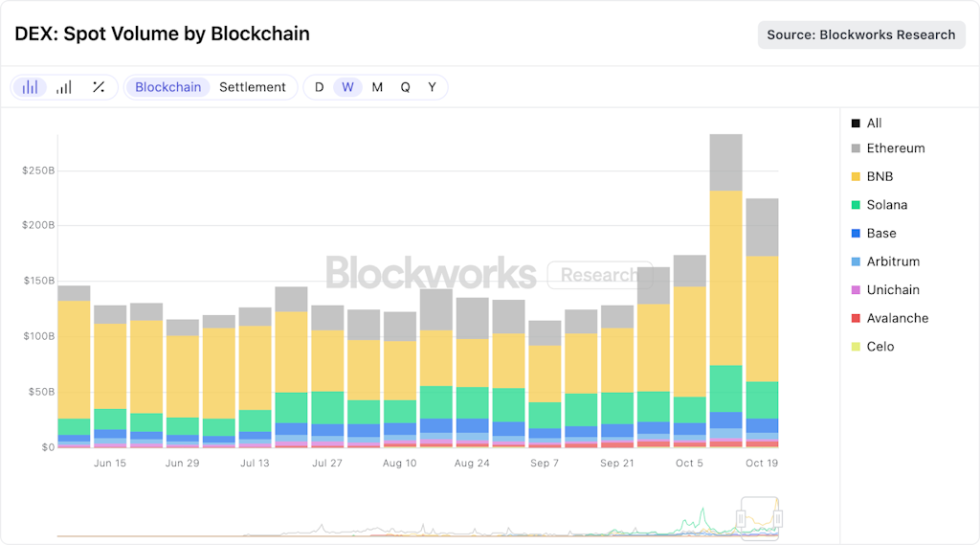Click the tallest bar in the chart
The width and height of the screenshot is (980, 545).
tap(725, 287)
